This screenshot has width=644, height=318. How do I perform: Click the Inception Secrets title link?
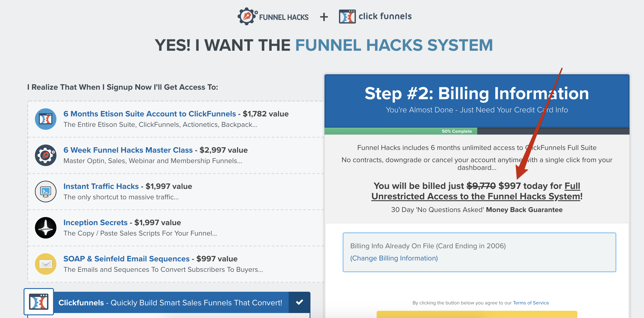tap(95, 222)
